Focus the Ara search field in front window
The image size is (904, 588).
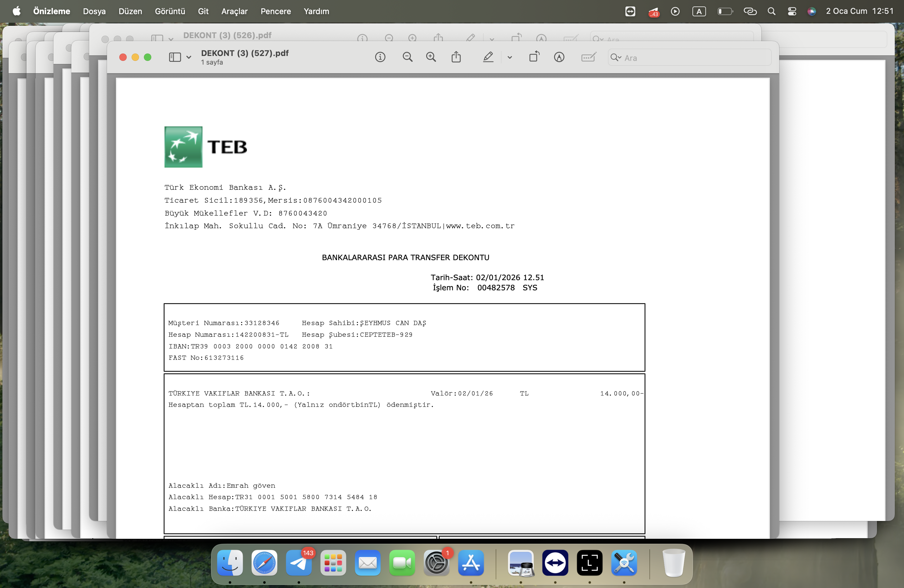[689, 58]
